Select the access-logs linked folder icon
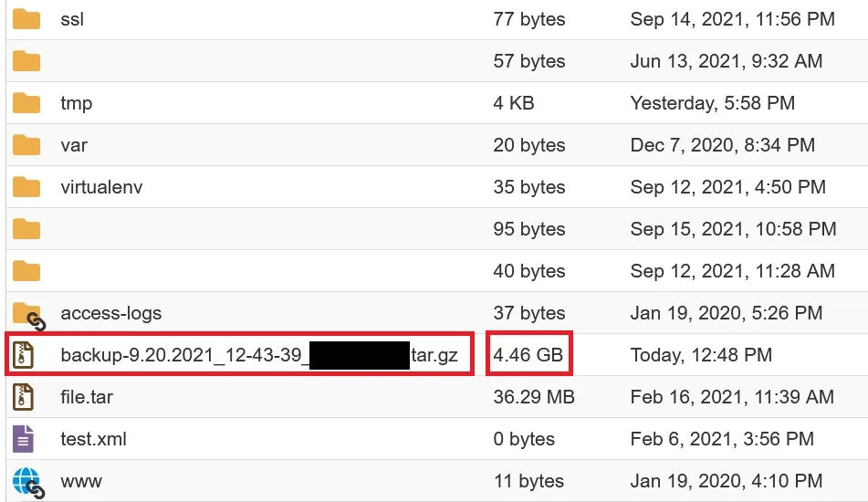The height and width of the screenshot is (502, 868). (x=29, y=316)
